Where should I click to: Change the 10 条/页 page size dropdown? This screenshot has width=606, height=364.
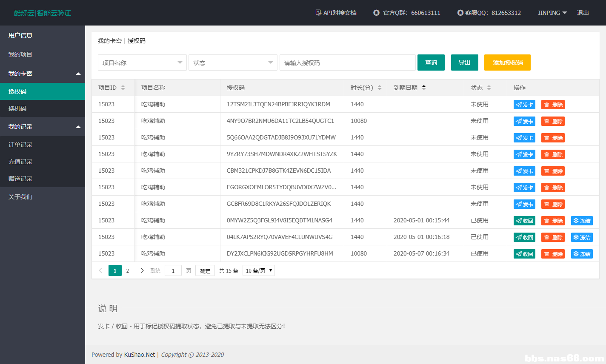coord(258,270)
